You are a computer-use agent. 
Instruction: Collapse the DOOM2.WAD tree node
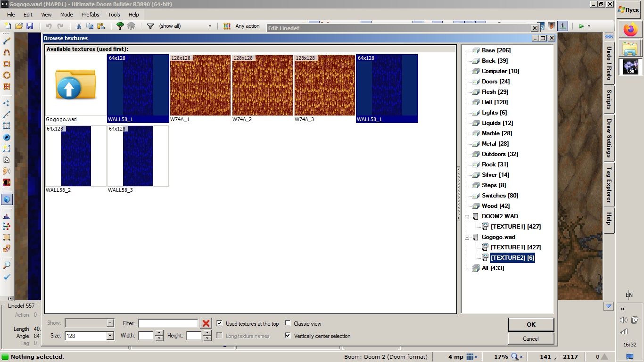(467, 216)
